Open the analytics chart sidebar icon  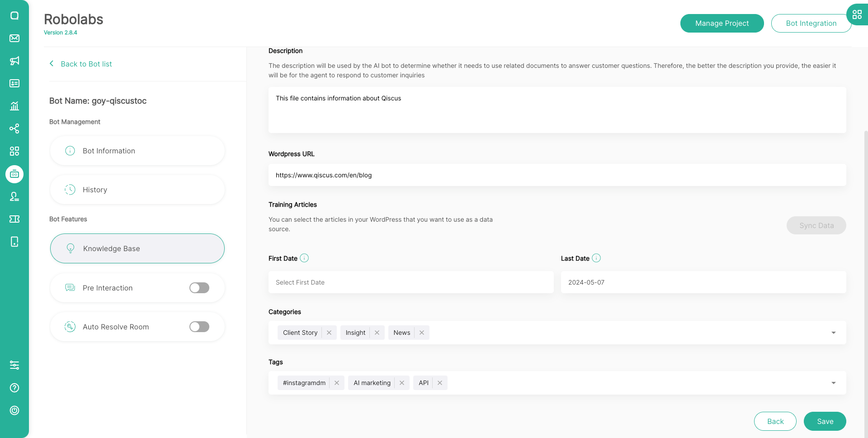14,106
